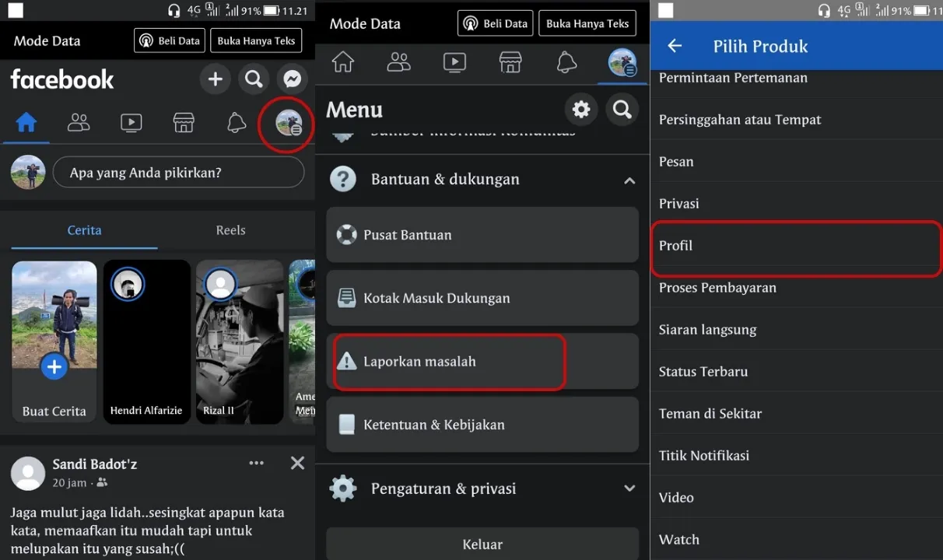Select Teman di Sekitar
This screenshot has height=560, width=943.
(x=796, y=414)
